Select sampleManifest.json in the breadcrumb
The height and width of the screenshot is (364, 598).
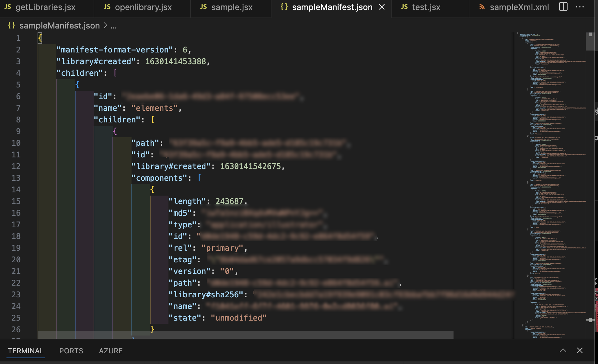click(60, 26)
